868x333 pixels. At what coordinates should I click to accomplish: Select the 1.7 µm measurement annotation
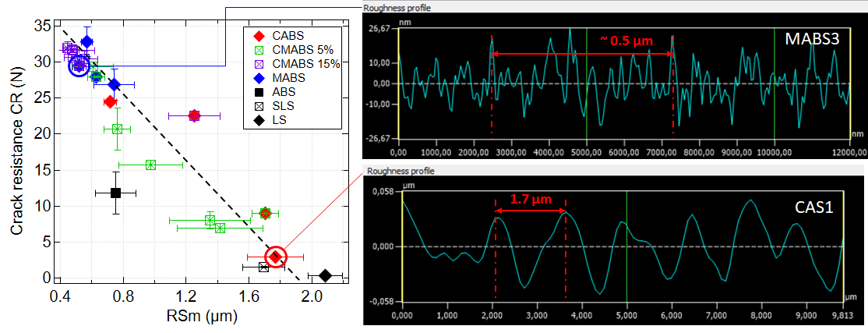531,200
